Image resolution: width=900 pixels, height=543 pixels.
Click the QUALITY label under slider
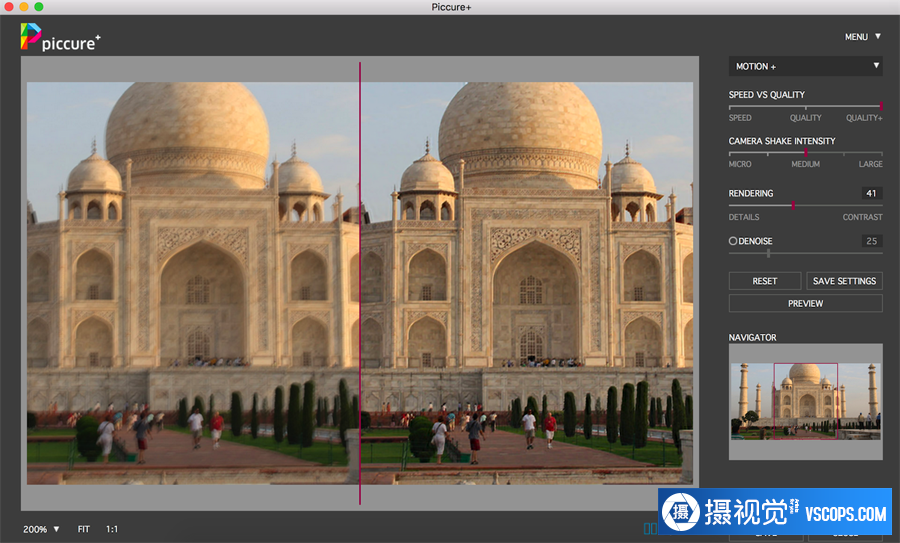(805, 118)
